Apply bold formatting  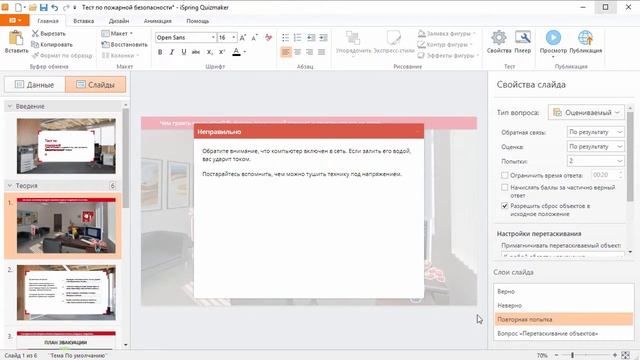[160, 52]
